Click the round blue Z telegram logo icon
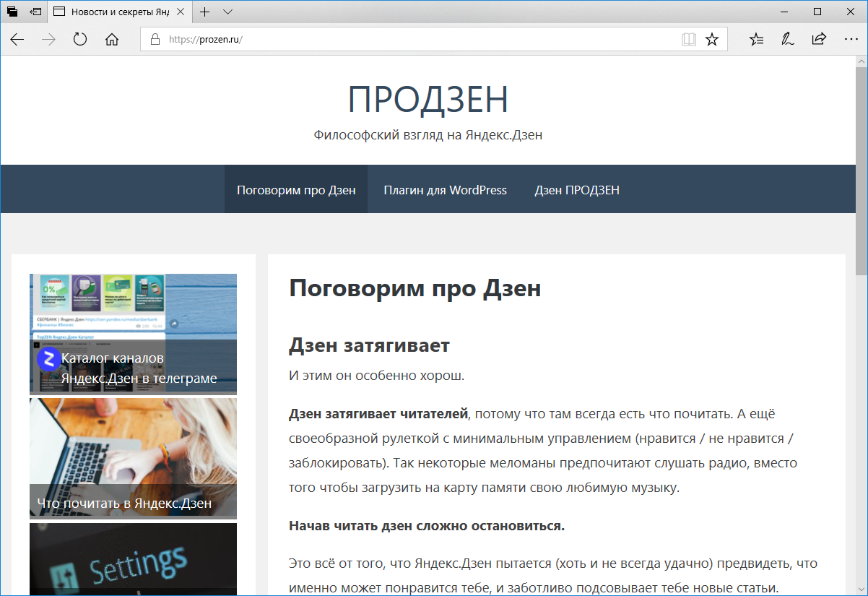 49,358
